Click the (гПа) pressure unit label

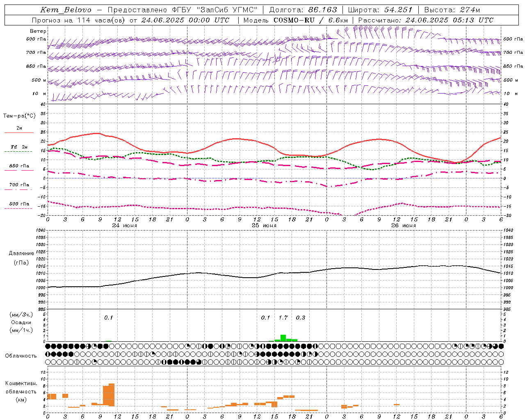point(21,263)
